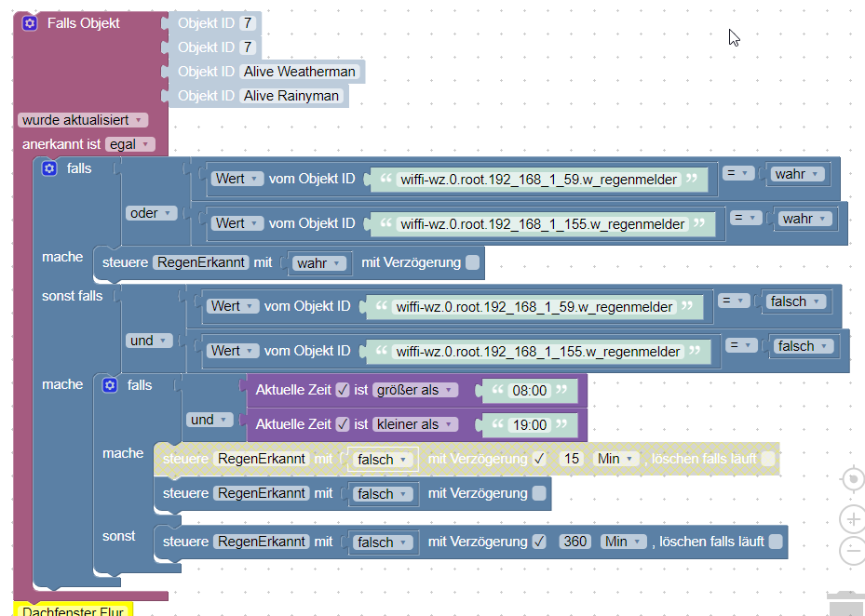Viewport: 865px width, 616px height.
Task: Edit the 15 delay number field
Action: (x=572, y=459)
